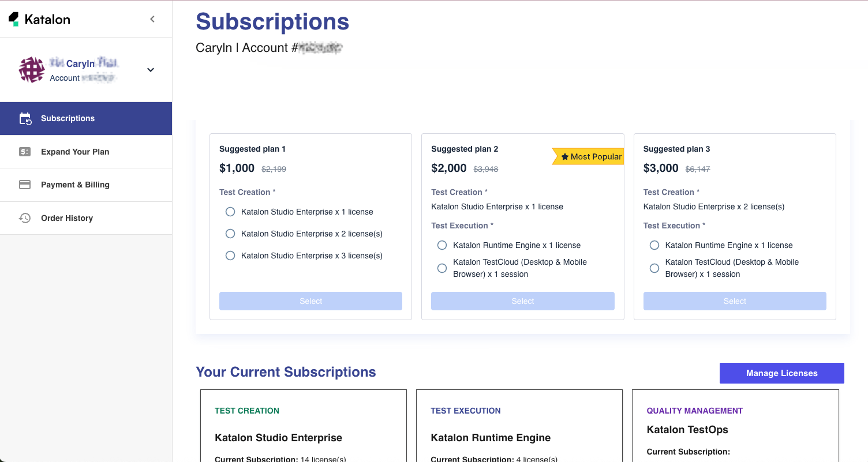This screenshot has width=868, height=462.
Task: Click the Select button under Suggested plan 1
Action: pyautogui.click(x=310, y=301)
